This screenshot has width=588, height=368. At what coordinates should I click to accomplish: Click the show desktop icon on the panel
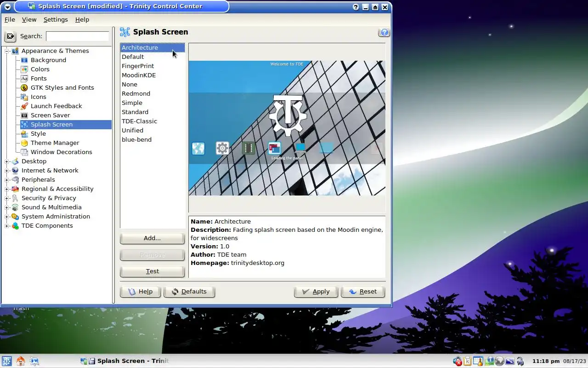(x=34, y=361)
